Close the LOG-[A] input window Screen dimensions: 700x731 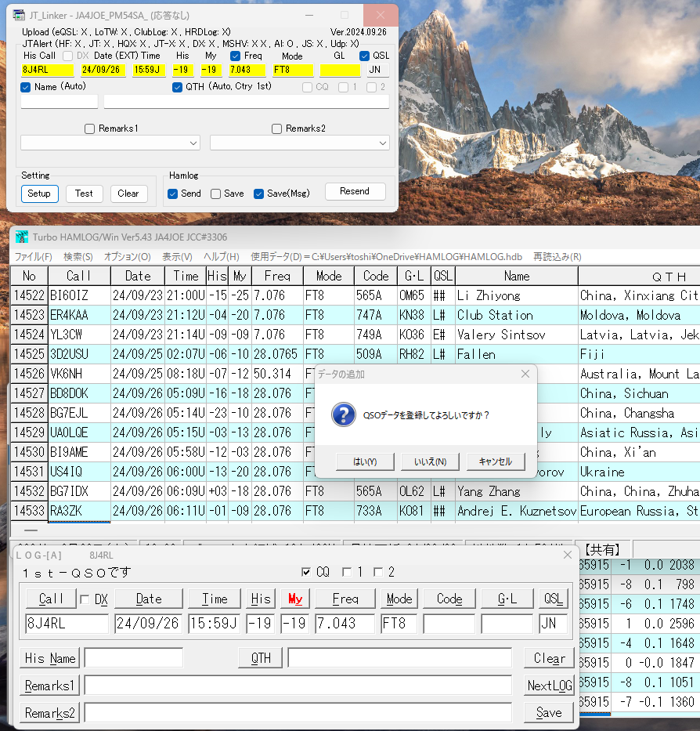click(x=567, y=555)
